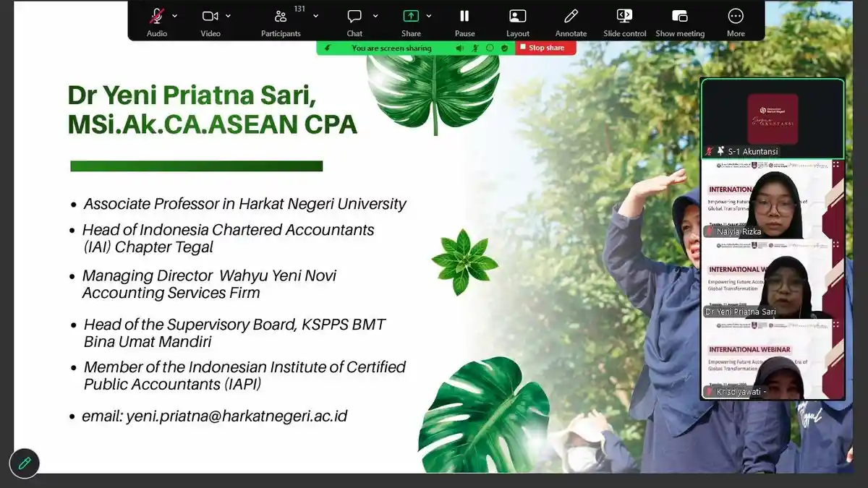Click the green Share screen icon
The width and height of the screenshot is (868, 488).
click(x=411, y=16)
